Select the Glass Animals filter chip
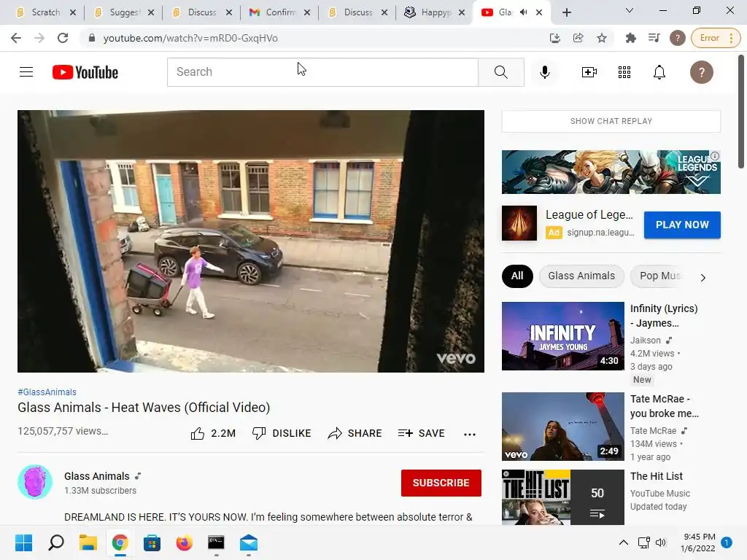 click(x=581, y=276)
